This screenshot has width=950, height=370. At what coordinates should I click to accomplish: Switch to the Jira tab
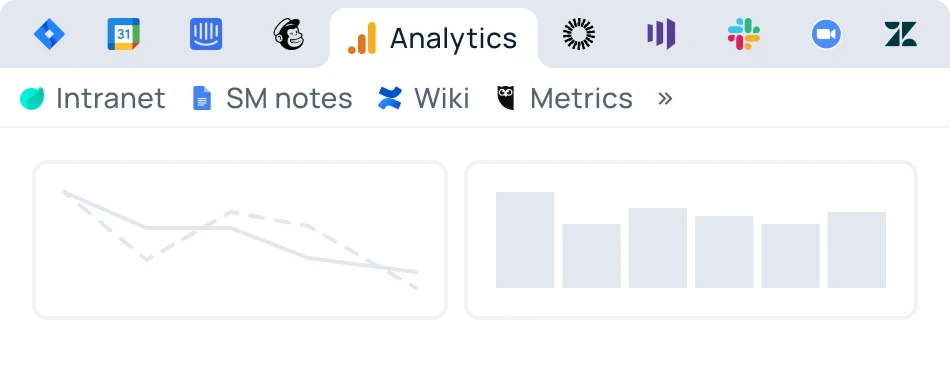point(49,34)
